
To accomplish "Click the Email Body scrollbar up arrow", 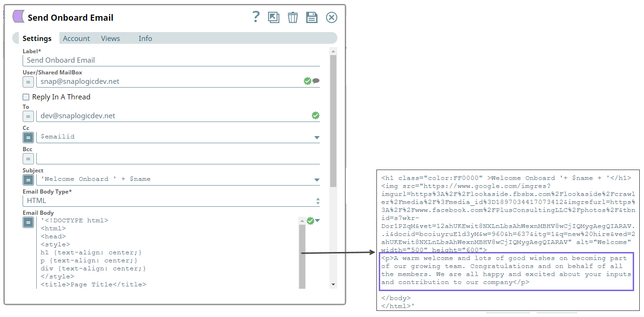I will coord(302,220).
